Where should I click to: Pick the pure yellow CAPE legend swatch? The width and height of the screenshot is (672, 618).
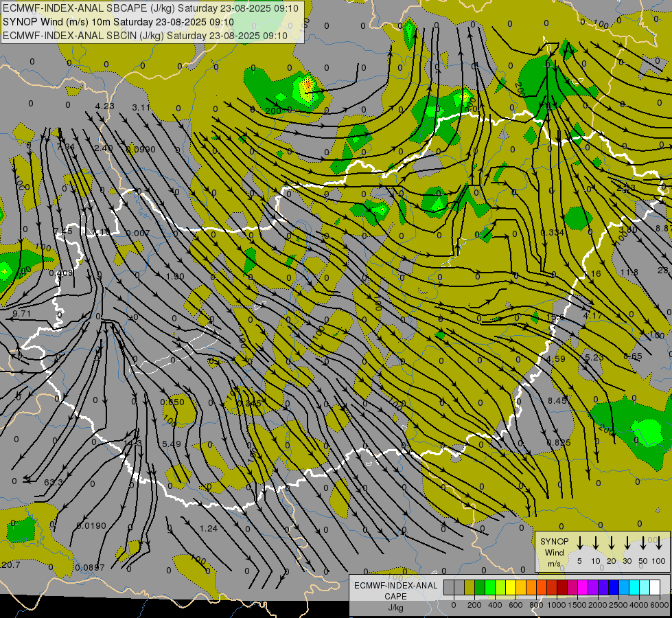point(511,587)
